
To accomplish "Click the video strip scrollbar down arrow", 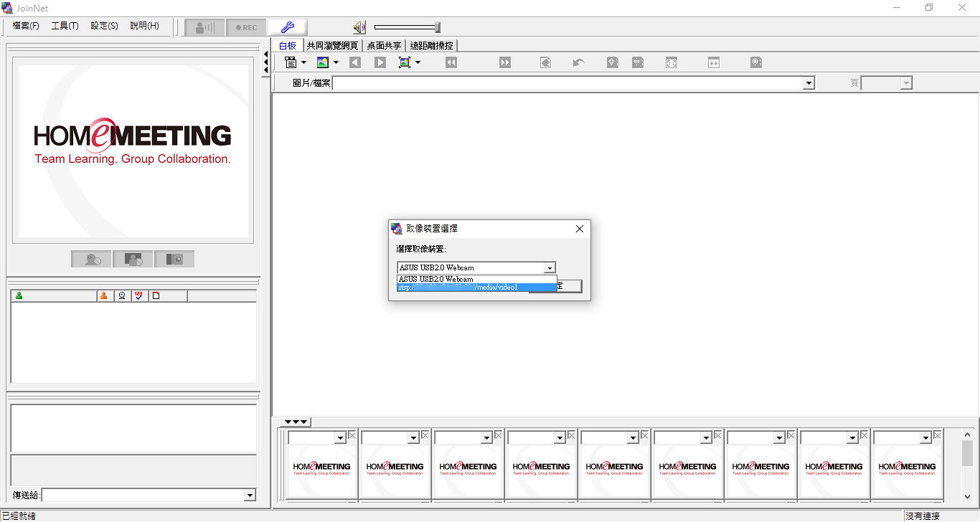I will point(968,496).
